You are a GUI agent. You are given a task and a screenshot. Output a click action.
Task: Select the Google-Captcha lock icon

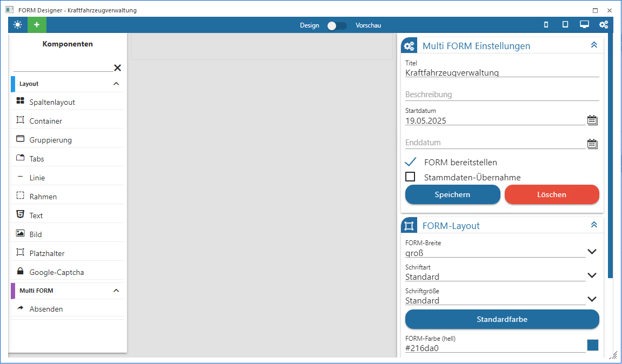(x=20, y=271)
